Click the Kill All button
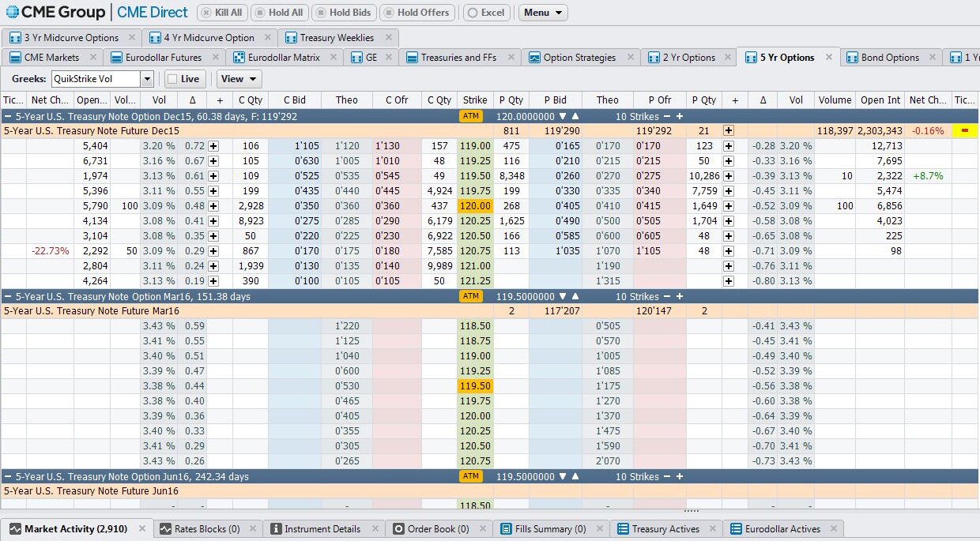 tap(220, 13)
